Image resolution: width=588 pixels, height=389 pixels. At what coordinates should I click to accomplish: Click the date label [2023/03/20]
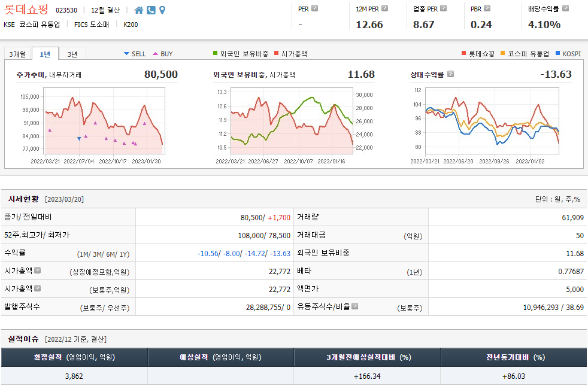64,199
